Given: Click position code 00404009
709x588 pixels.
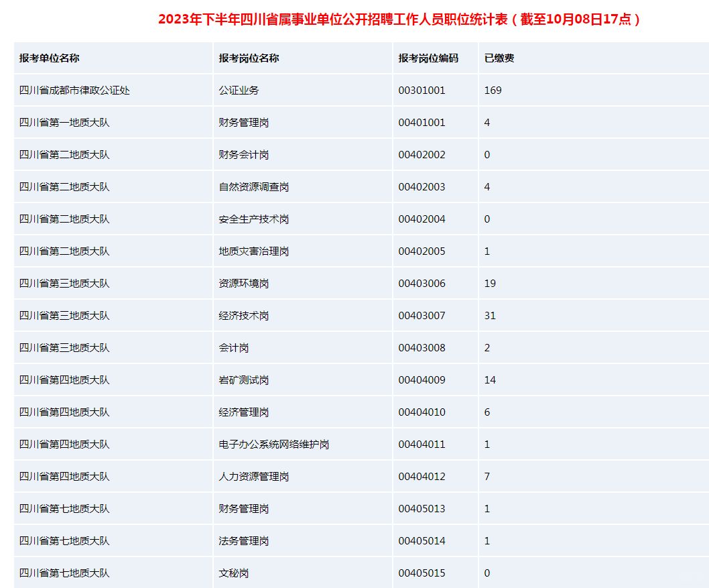Looking at the screenshot, I should [x=422, y=379].
